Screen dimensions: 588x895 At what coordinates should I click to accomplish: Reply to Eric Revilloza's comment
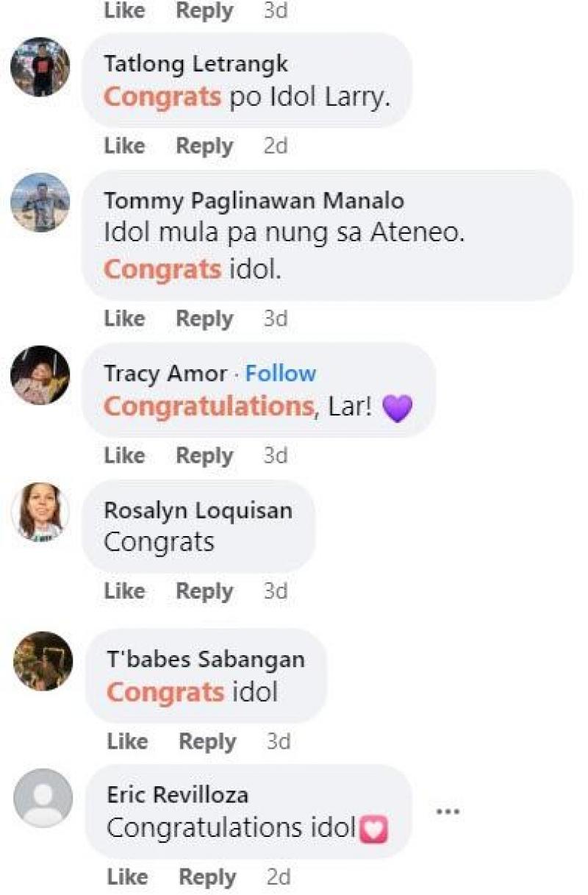[x=207, y=877]
